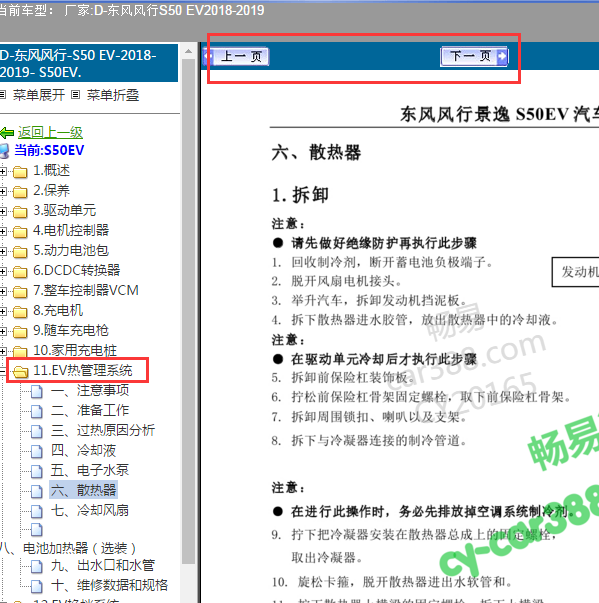Click the document icon beside 七、冷却风扇
This screenshot has height=603, width=599.
pos(37,511)
